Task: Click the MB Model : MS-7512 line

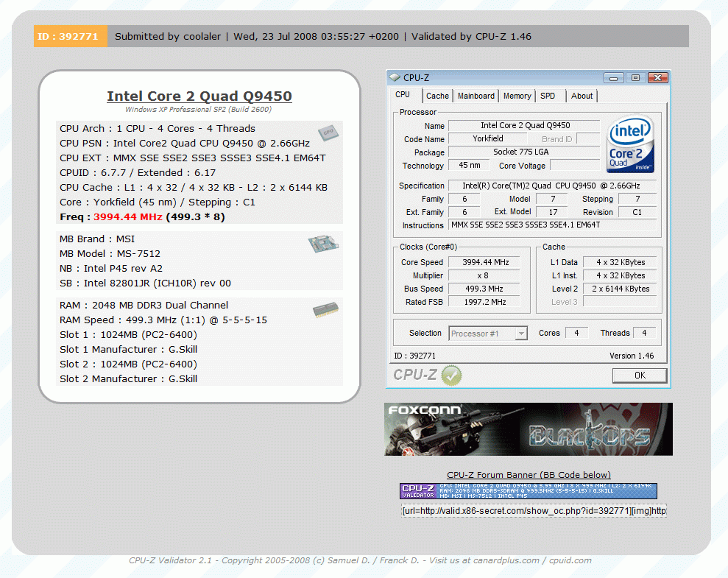Action: pyautogui.click(x=110, y=253)
